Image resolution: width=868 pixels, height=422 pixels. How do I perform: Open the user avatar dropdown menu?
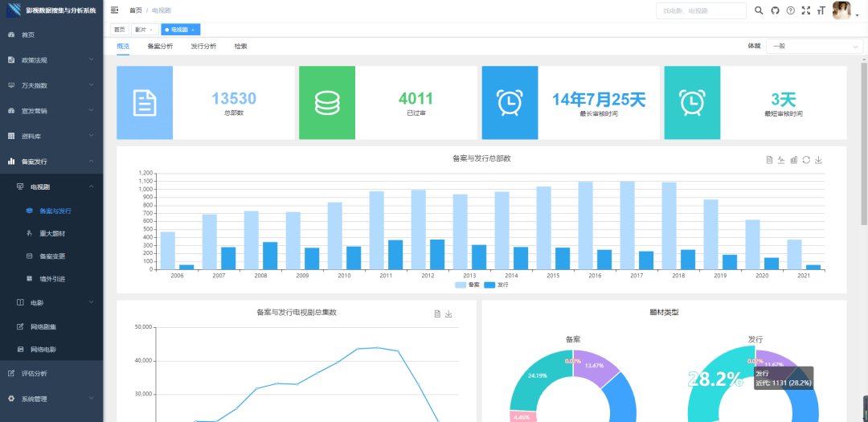point(844,11)
